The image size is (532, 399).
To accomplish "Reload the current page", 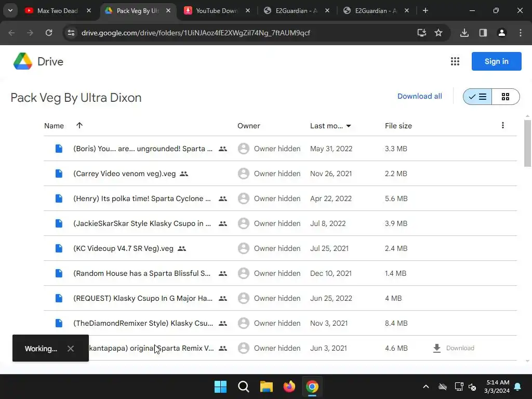I will (x=49, y=33).
